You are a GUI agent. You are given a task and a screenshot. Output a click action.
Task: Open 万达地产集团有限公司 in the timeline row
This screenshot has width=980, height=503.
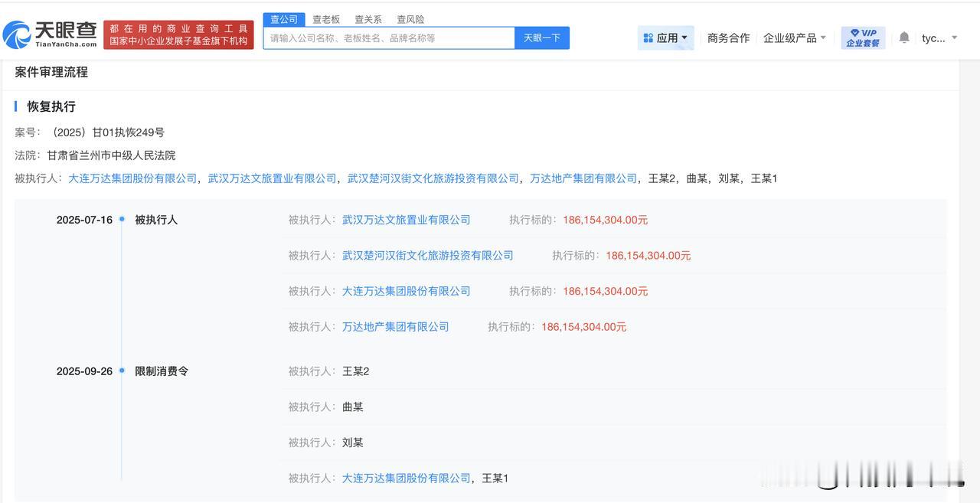click(x=396, y=327)
